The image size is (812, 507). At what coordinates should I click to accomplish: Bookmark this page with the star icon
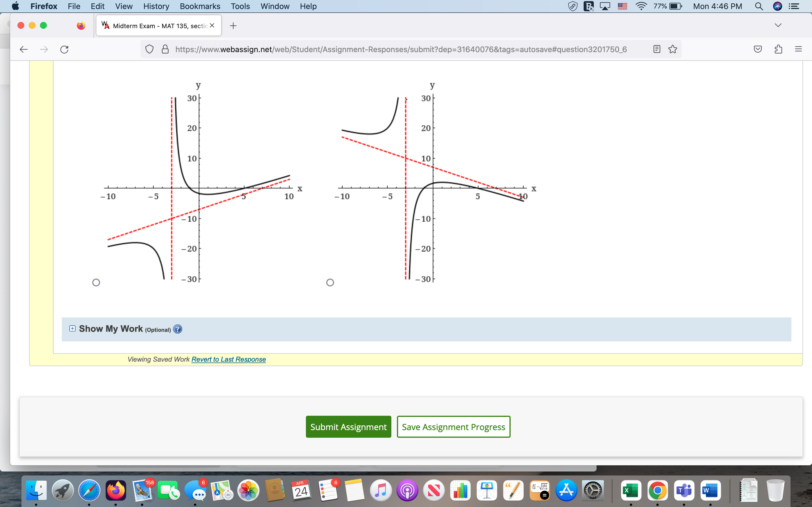[672, 49]
